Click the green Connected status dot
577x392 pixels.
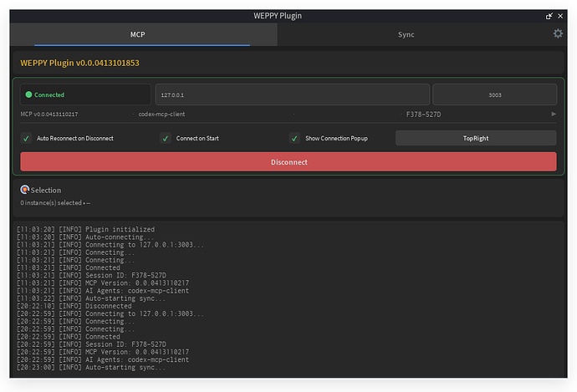[28, 94]
